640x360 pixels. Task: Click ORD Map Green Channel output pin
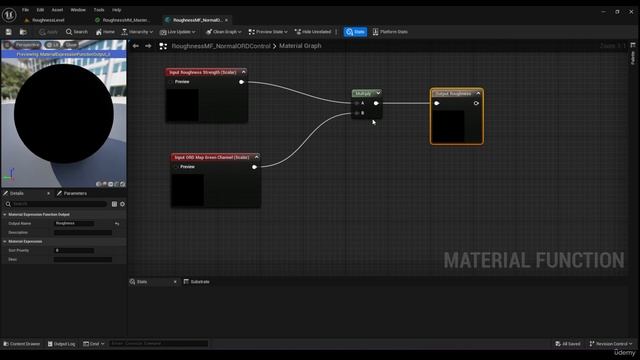point(254,167)
